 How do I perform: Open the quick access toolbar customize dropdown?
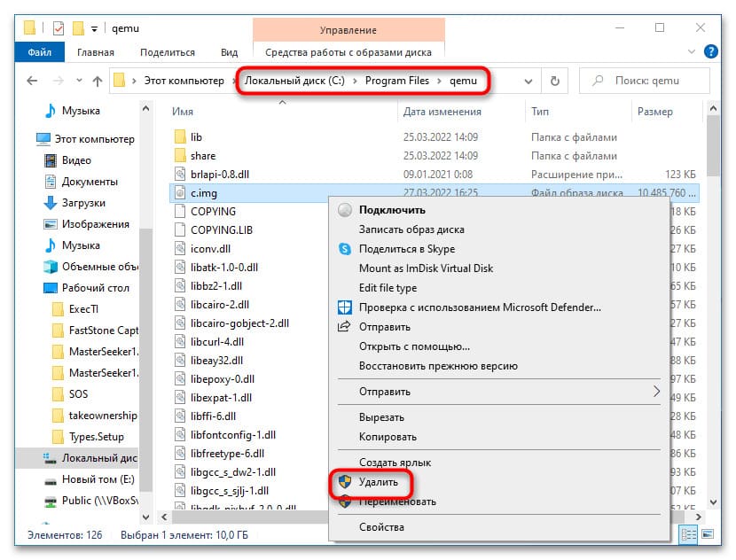(94, 28)
